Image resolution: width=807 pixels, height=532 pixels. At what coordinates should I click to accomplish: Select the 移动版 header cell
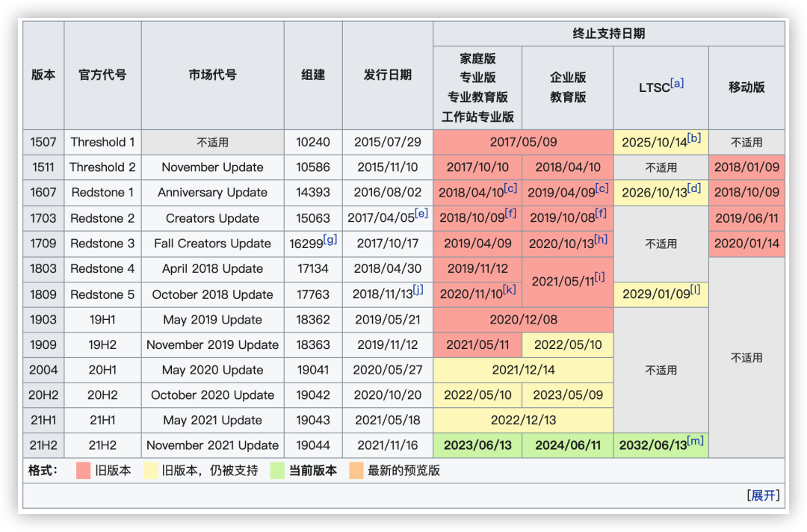tap(746, 87)
